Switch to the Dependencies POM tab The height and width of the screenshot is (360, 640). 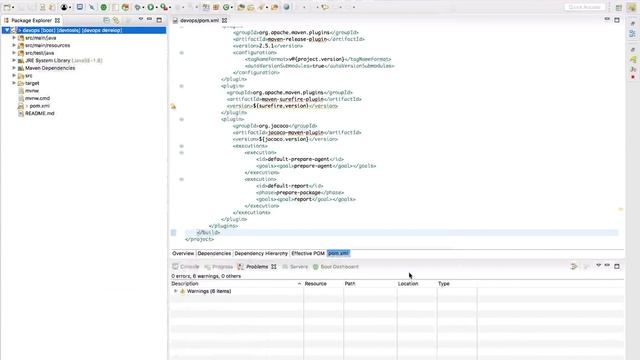[x=214, y=253]
